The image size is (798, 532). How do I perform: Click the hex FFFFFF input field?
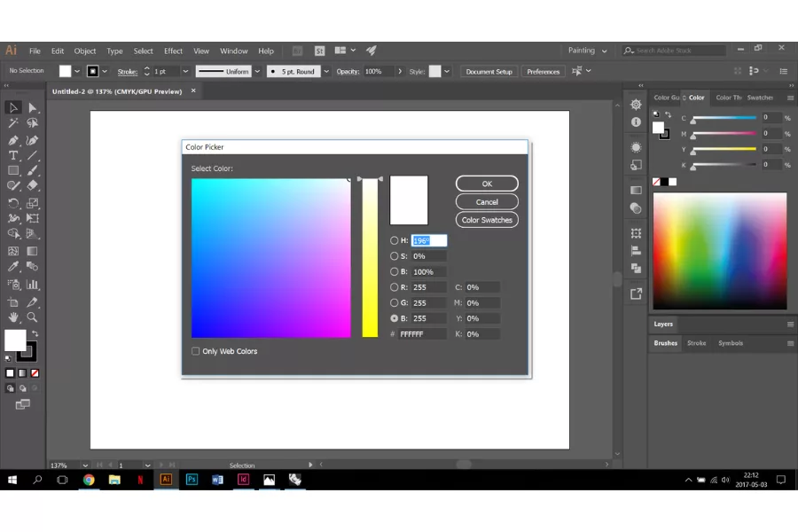coord(422,334)
